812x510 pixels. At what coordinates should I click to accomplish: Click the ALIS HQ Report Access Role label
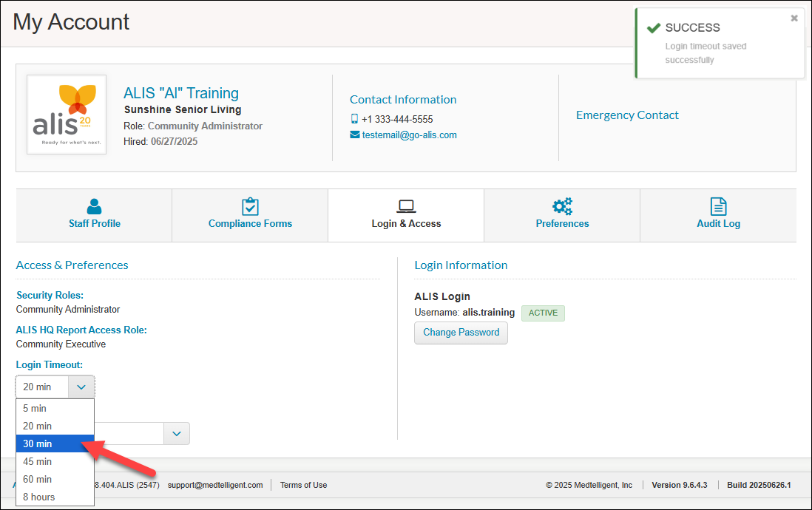pos(81,330)
